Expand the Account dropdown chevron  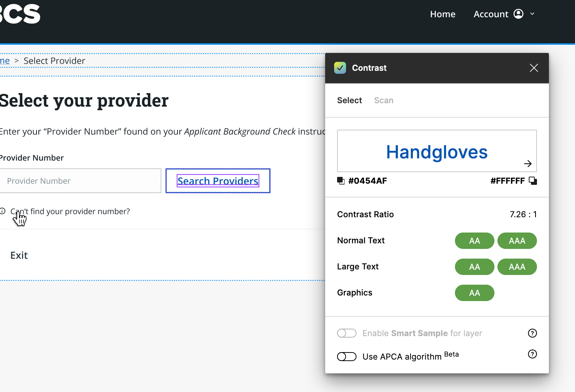pyautogui.click(x=532, y=14)
